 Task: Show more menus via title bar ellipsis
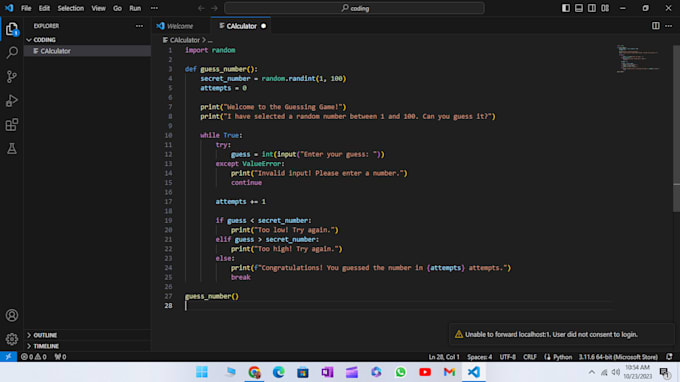pos(154,8)
